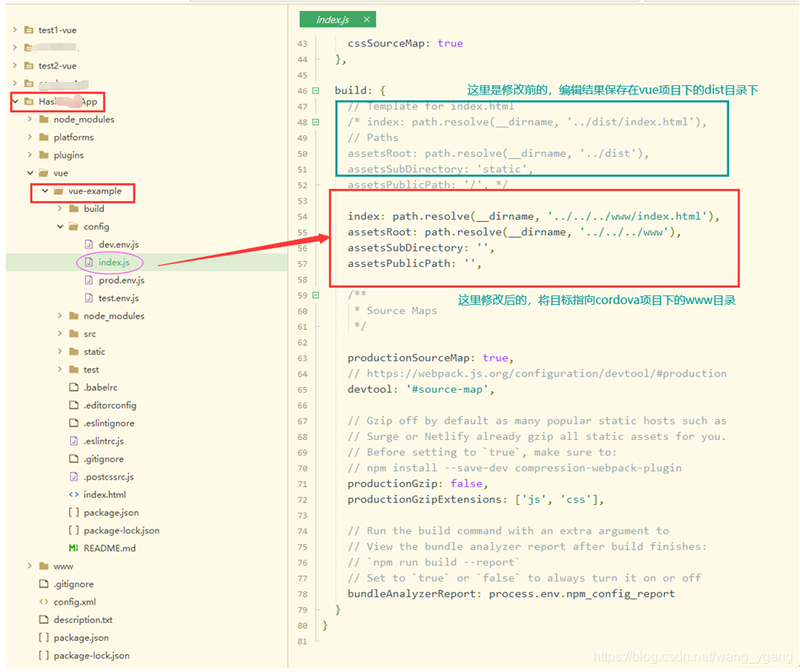Viewport: 800px width, 672px height.
Task: Click the bundleAnalyzerReport line
Action: pyautogui.click(x=511, y=593)
